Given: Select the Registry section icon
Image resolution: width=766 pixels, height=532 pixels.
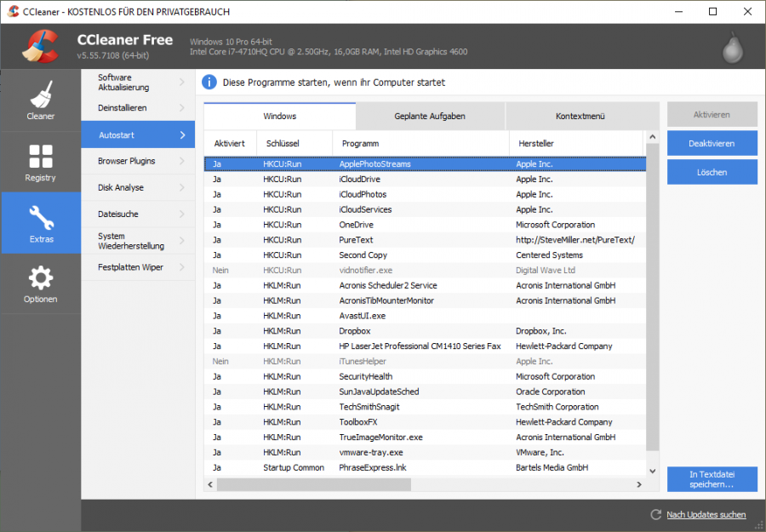Looking at the screenshot, I should (40, 162).
